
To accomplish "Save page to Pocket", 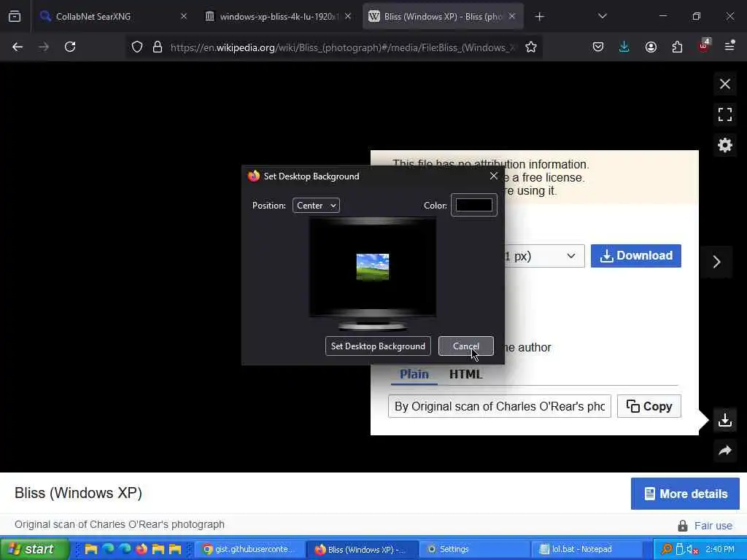I will [598, 47].
